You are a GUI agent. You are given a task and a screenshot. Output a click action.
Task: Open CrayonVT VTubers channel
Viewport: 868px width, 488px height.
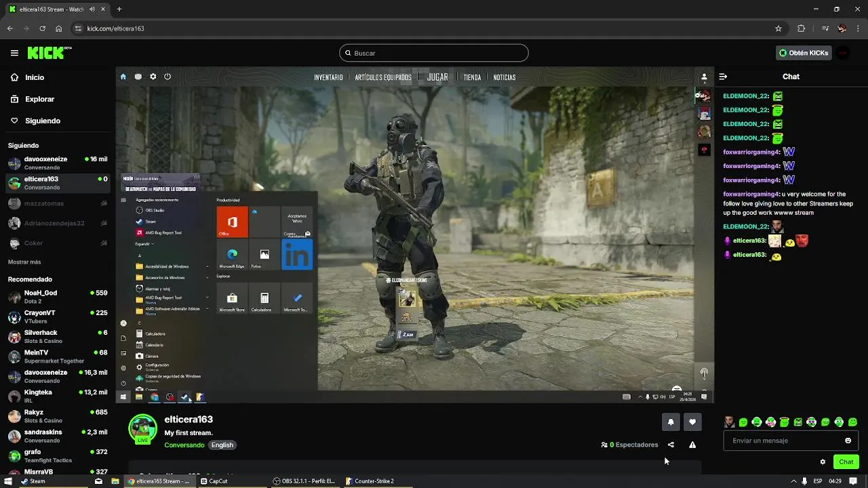pos(58,317)
